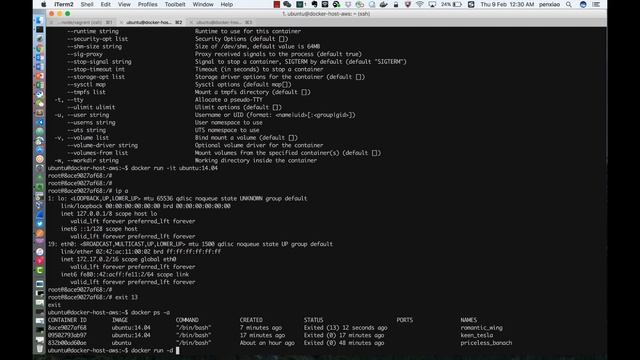Image resolution: width=640 pixels, height=360 pixels.
Task: Open the Toolbelt menu
Action: (x=175, y=4)
